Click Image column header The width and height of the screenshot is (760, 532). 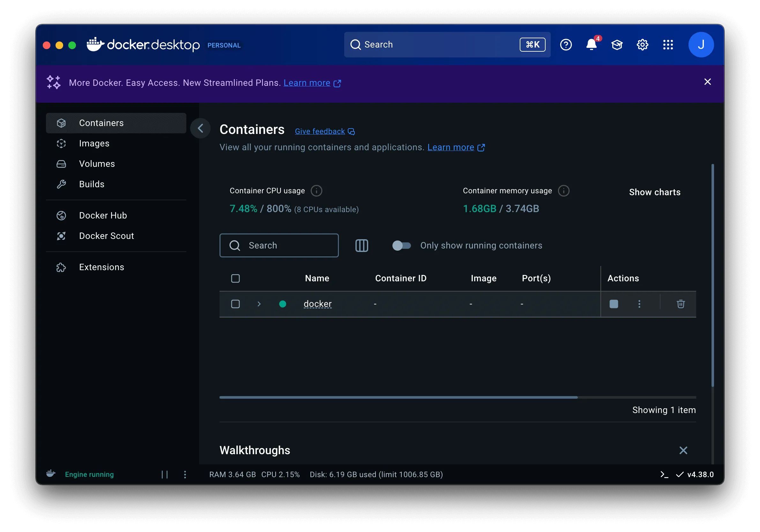point(484,278)
